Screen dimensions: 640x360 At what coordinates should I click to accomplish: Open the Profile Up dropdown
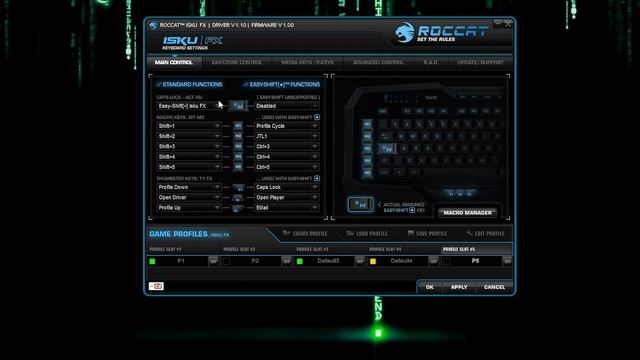(189, 208)
